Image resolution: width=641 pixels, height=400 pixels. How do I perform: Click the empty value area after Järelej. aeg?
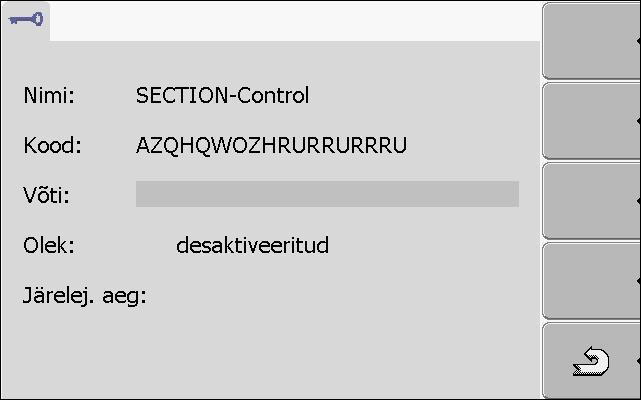coord(327,295)
